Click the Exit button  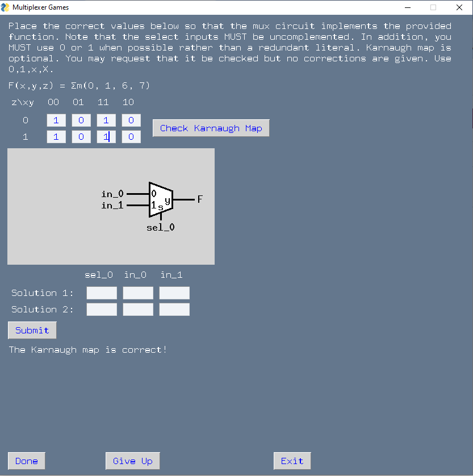tap(292, 461)
